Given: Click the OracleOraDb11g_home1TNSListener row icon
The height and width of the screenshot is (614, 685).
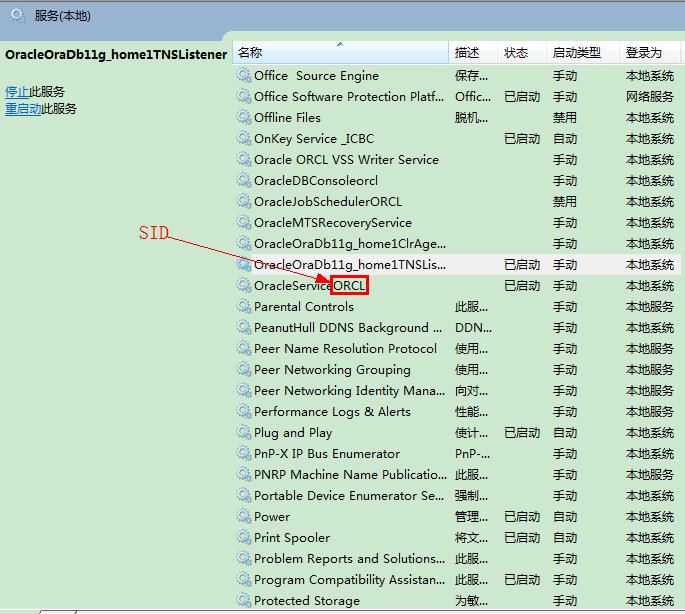Looking at the screenshot, I should tap(243, 264).
